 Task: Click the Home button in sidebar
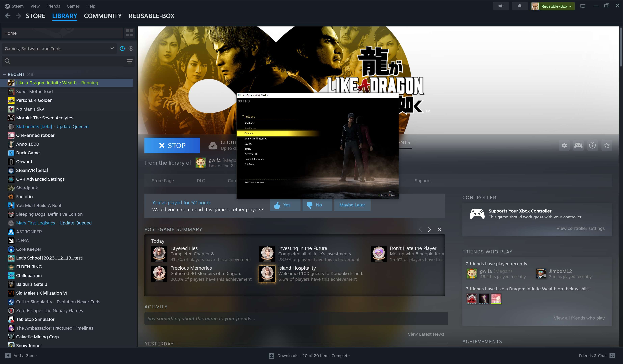62,33
